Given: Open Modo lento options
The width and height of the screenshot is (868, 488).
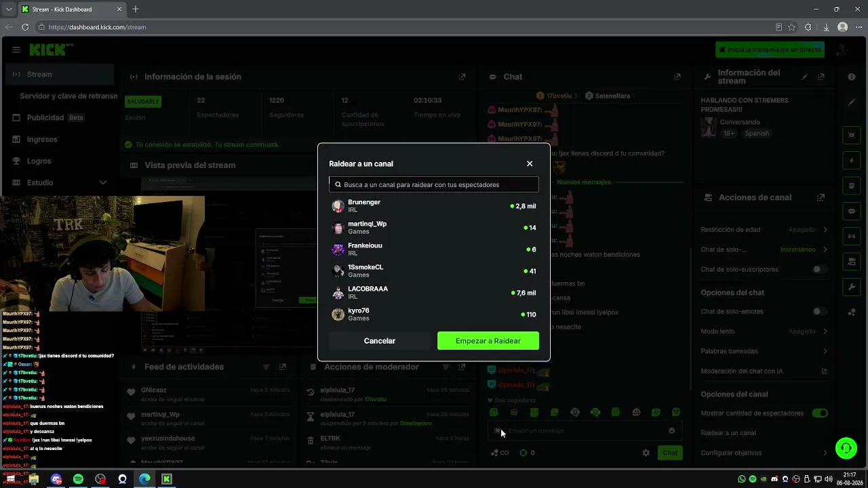Looking at the screenshot, I should pos(764,331).
